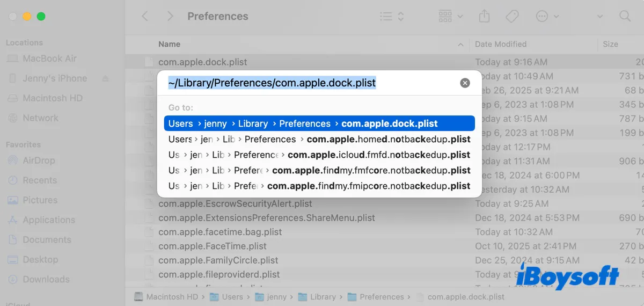Go back with the left chevron
This screenshot has width=644, height=306.
145,16
